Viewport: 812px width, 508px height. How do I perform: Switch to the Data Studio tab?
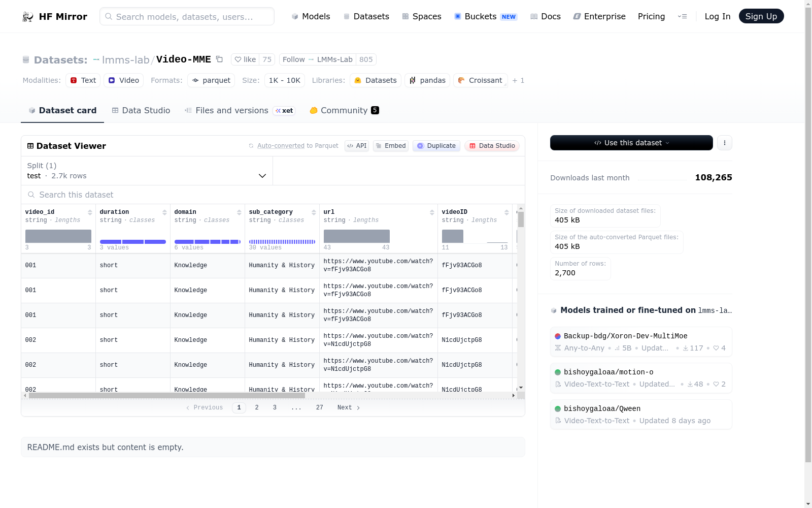[x=141, y=110]
